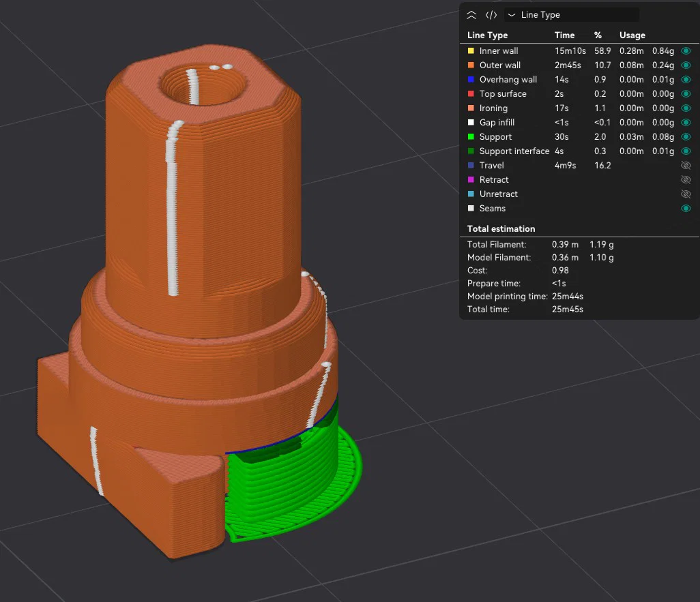Click Model printing time value 25m44s
The width and height of the screenshot is (700, 602).
[568, 297]
